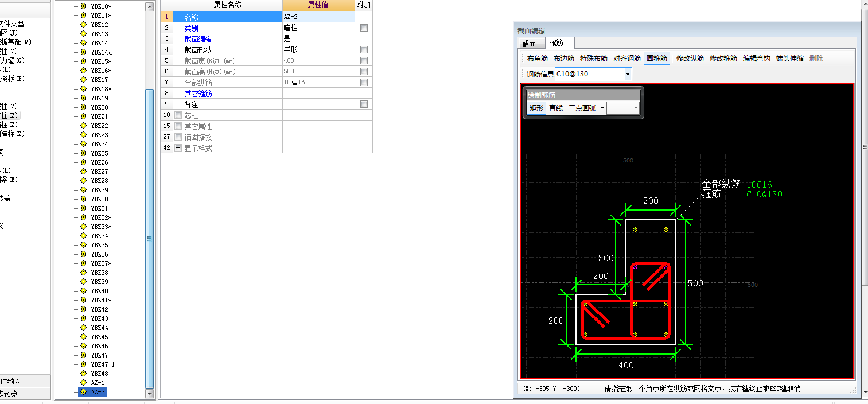The height and width of the screenshot is (404, 868).
Task: Toggle the 画箍筋 tool
Action: [657, 58]
